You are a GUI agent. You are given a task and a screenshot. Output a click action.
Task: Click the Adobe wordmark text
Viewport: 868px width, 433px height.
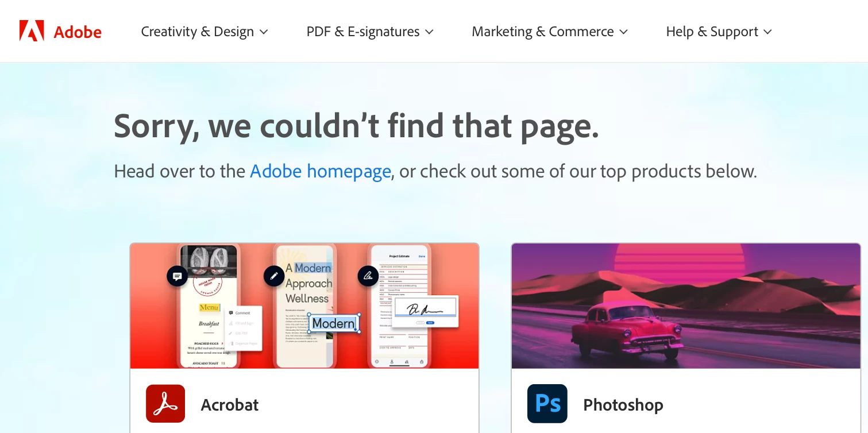click(x=78, y=32)
